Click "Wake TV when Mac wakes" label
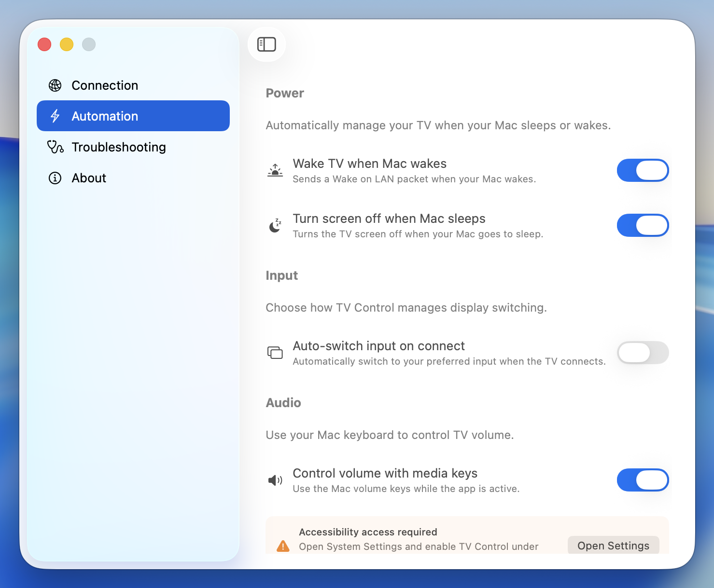 370,164
